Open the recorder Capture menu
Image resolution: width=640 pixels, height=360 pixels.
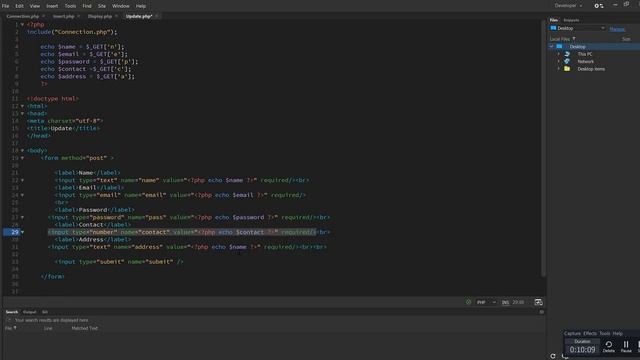point(572,333)
